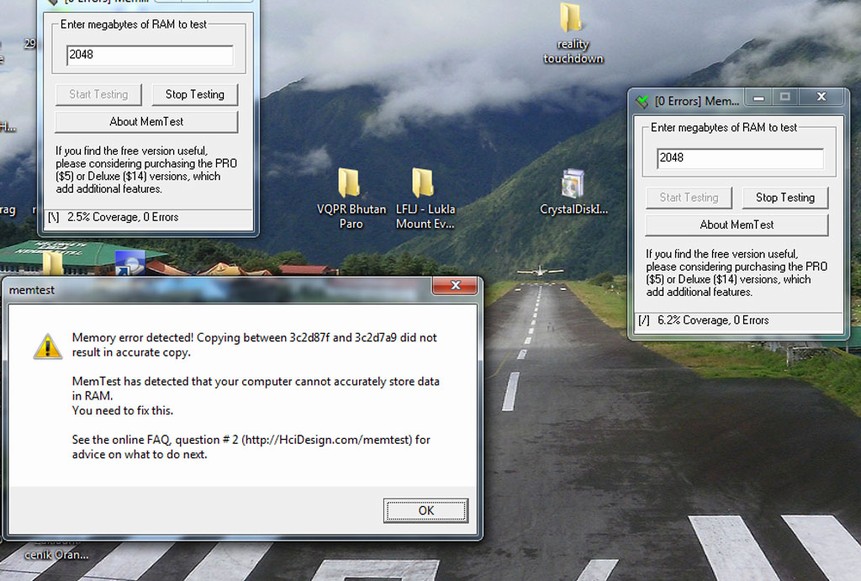This screenshot has height=581, width=861.
Task: Click the PRO and Deluxe purchase text in left window
Action: click(146, 170)
